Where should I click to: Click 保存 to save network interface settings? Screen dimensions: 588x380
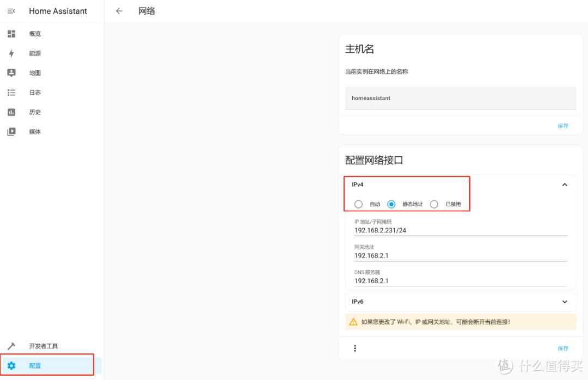[562, 348]
